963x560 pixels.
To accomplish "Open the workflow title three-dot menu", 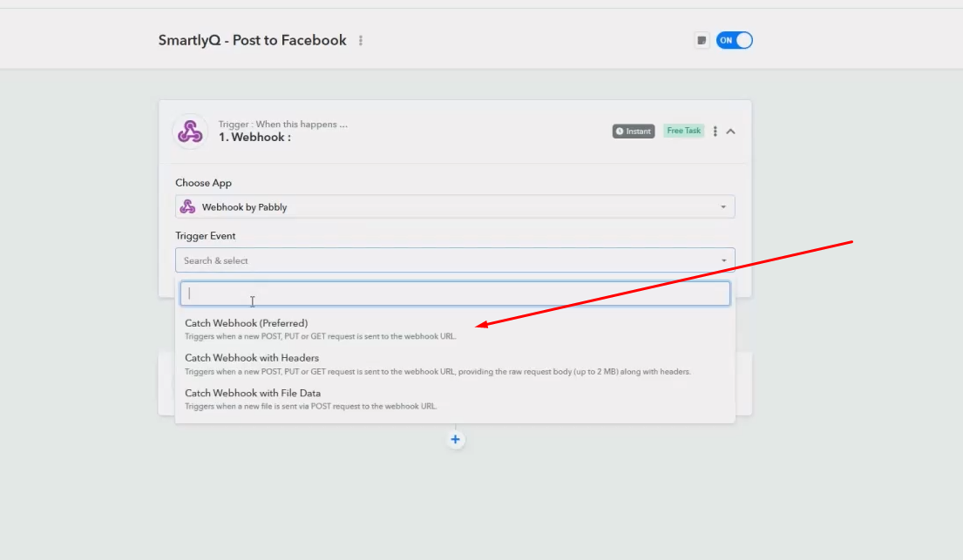I will click(361, 41).
